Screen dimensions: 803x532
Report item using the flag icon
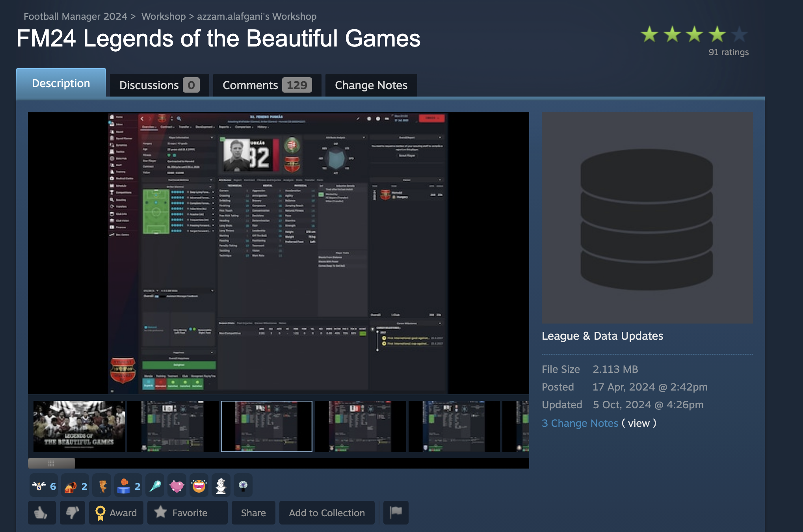coord(396,513)
